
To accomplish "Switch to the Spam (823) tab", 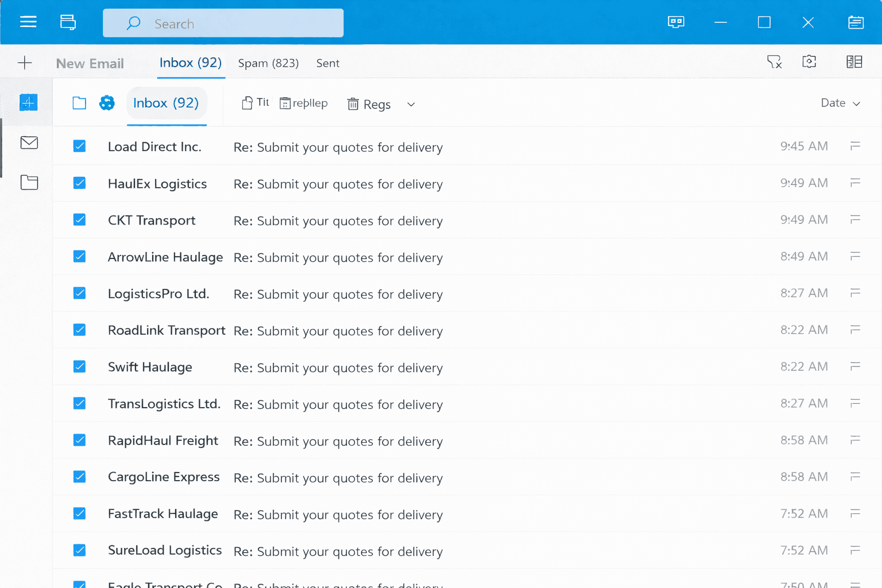I will (x=268, y=63).
